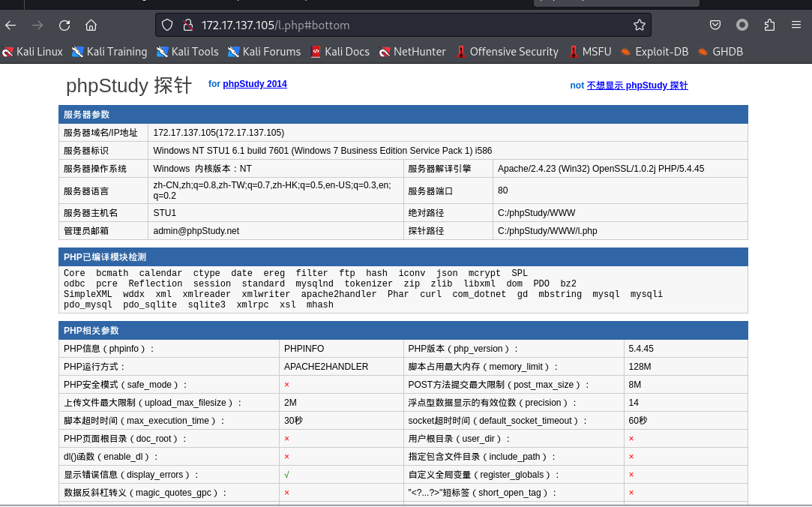Open the Kali Tools bookmark
This screenshot has height=507, width=812.
pos(187,52)
